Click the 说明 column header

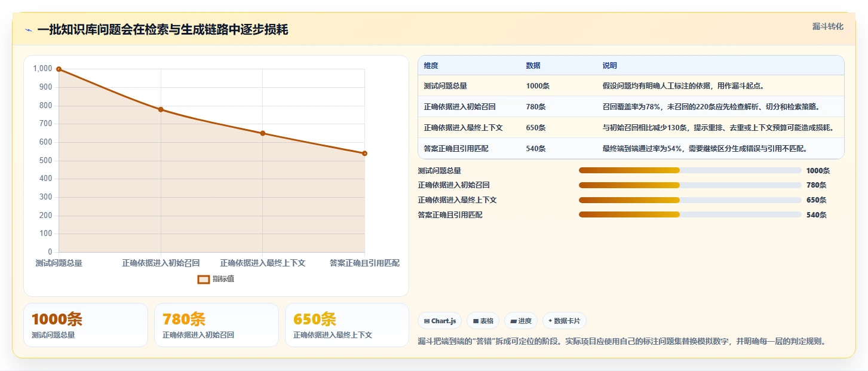tap(610, 66)
